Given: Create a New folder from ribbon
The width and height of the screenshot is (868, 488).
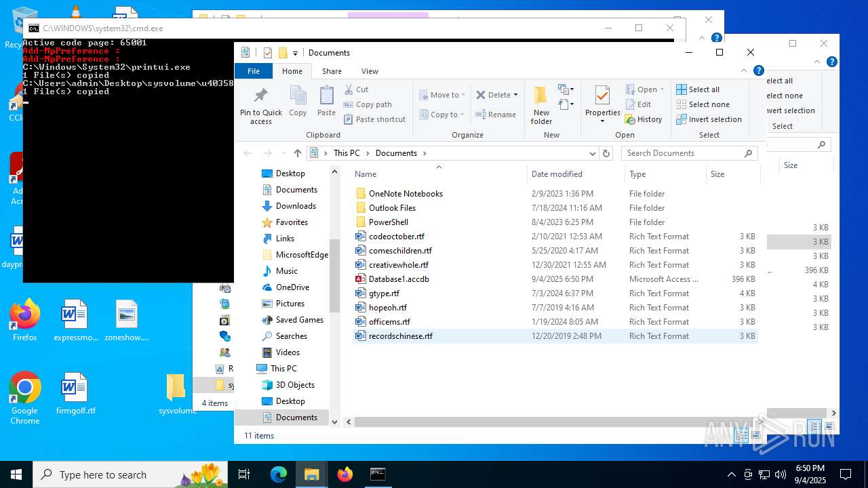Looking at the screenshot, I should (541, 105).
